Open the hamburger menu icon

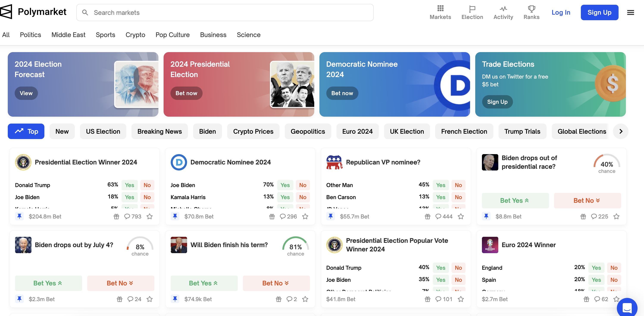coord(630,12)
